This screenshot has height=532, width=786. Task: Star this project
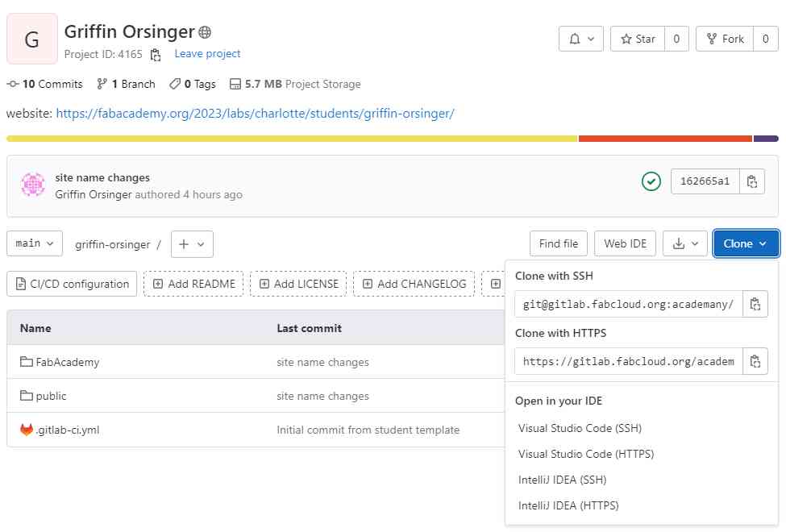637,39
